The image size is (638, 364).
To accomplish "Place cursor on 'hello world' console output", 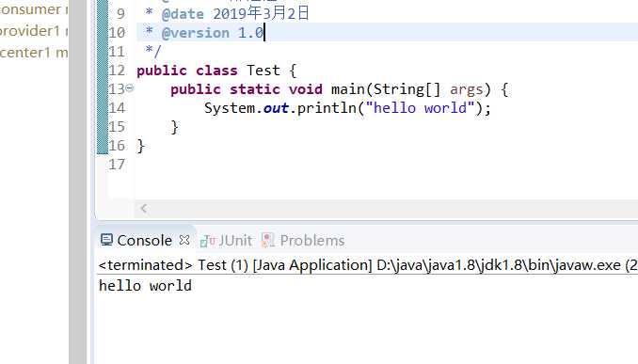I will (x=145, y=286).
